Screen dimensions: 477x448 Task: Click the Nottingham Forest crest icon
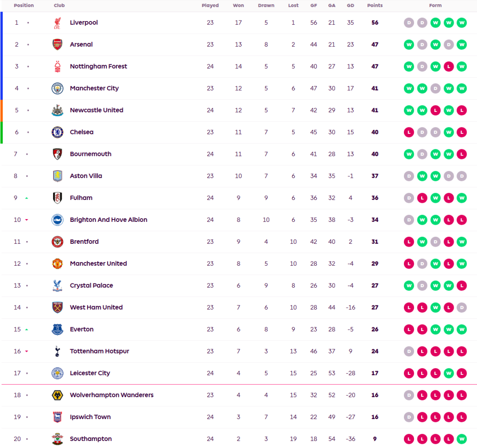coord(57,67)
